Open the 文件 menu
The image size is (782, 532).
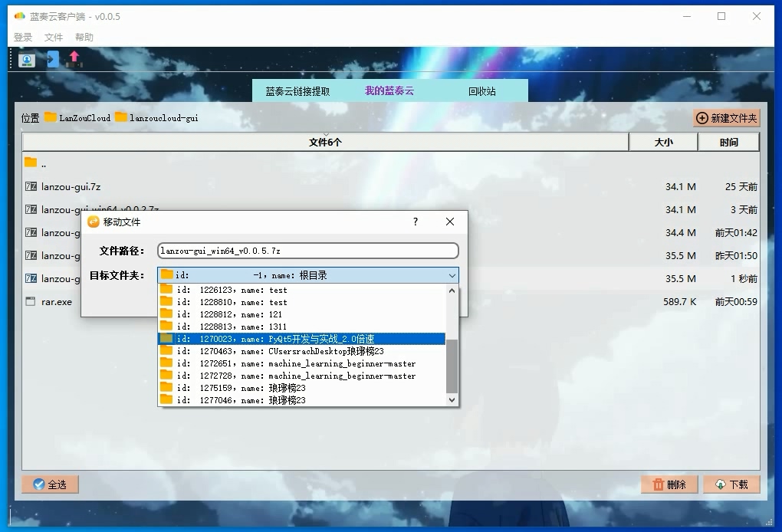click(54, 36)
